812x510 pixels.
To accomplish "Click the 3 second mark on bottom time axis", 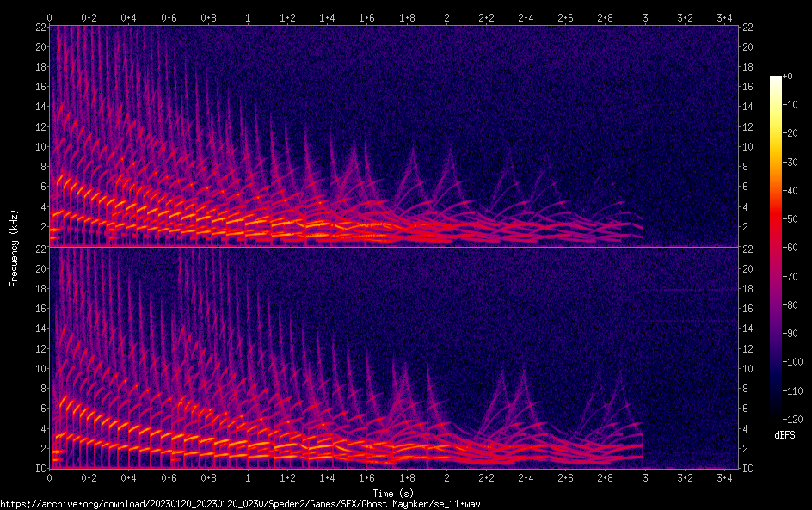I will [x=644, y=477].
